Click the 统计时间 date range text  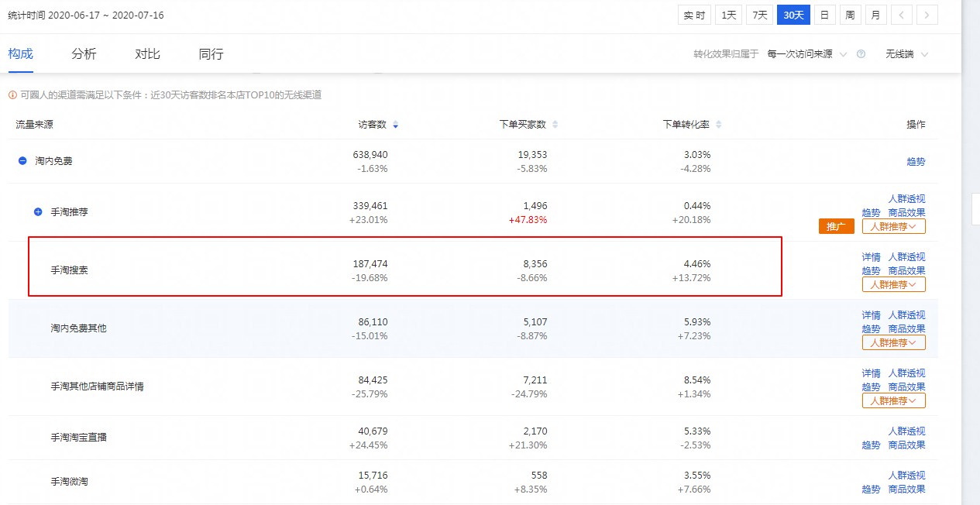[86, 15]
